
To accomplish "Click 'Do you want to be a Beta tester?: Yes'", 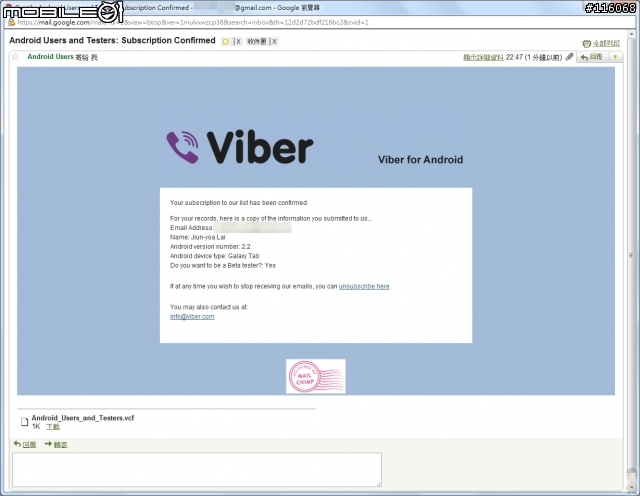I will pyautogui.click(x=223, y=265).
